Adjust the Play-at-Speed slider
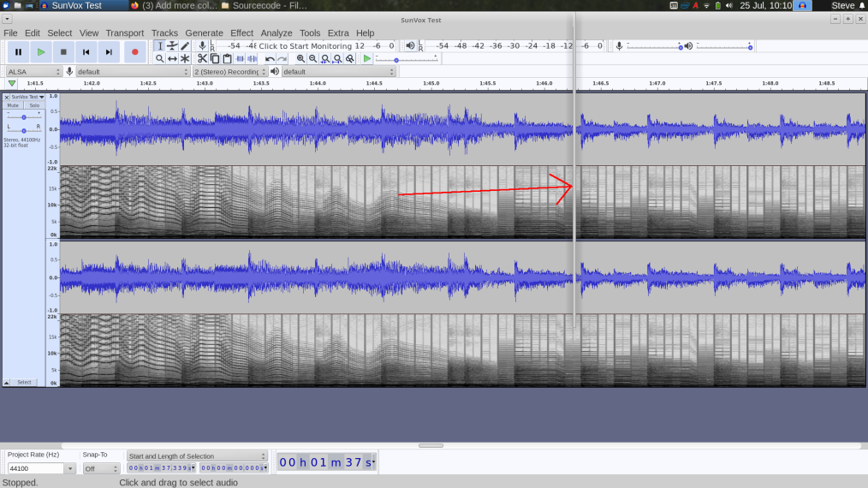This screenshot has height=488, width=868. tap(407, 59)
